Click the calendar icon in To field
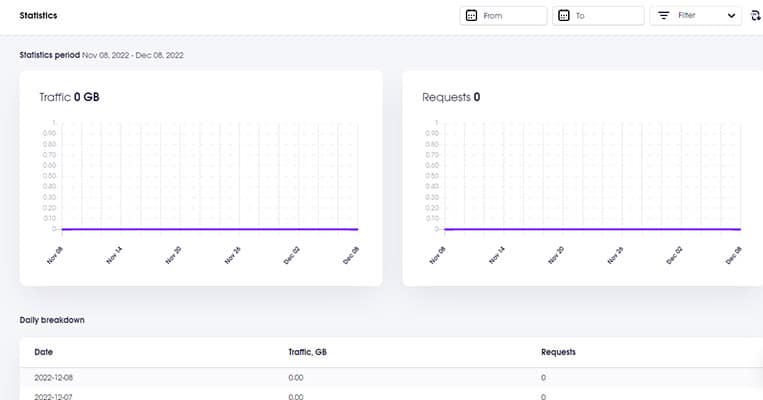This screenshot has height=400, width=763. [x=563, y=16]
